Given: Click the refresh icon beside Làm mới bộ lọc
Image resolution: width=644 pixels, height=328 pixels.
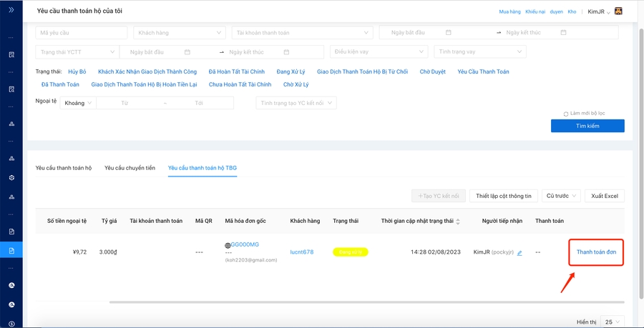Looking at the screenshot, I should point(566,114).
